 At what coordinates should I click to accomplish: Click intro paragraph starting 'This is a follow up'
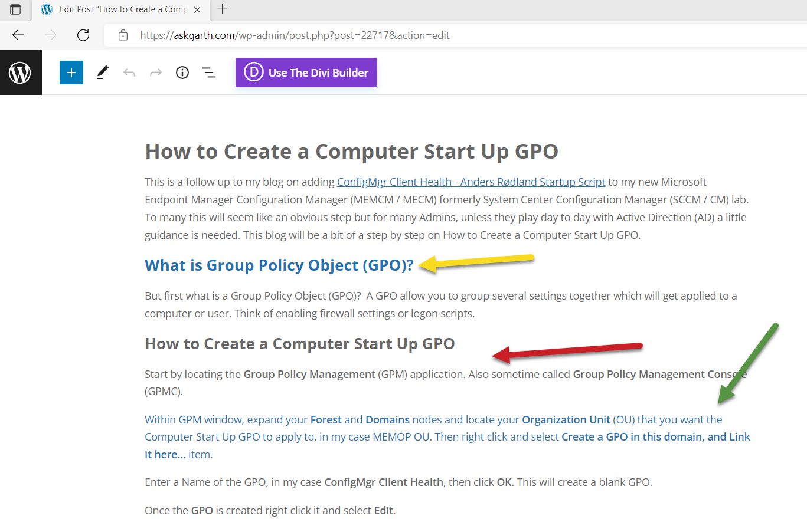(447, 208)
